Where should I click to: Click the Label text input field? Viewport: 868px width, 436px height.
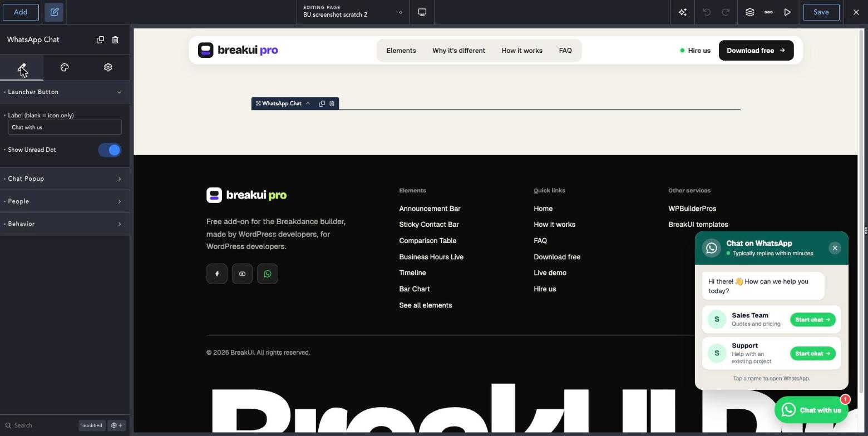65,127
